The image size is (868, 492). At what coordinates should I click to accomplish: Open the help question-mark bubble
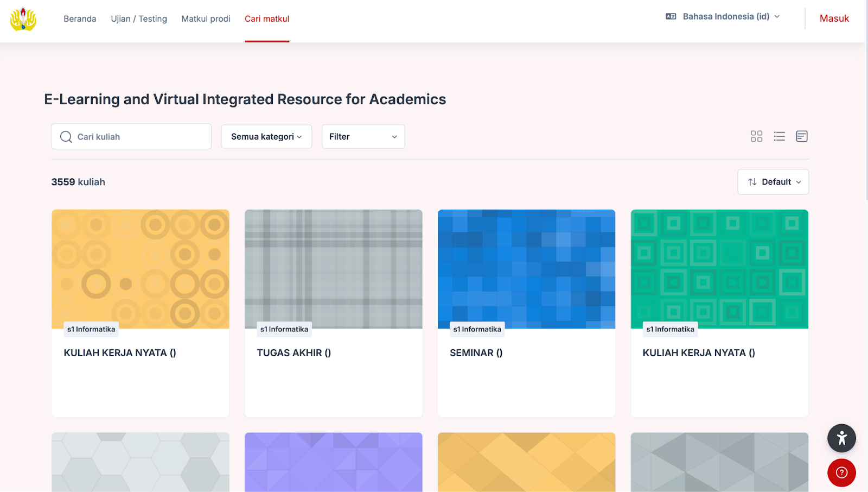[841, 473]
